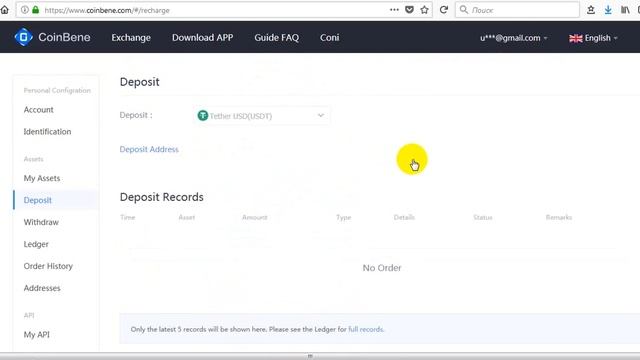Bookmark this page with the star icon
640x360 pixels.
point(424,10)
